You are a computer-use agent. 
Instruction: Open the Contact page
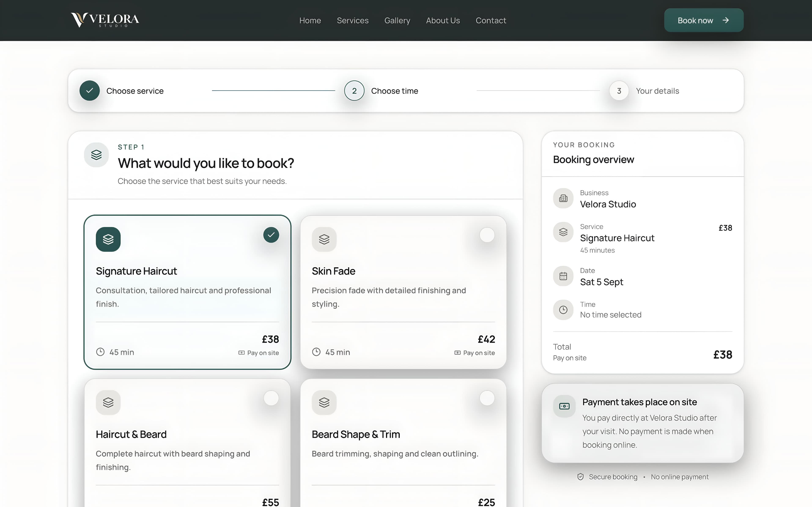(x=491, y=20)
